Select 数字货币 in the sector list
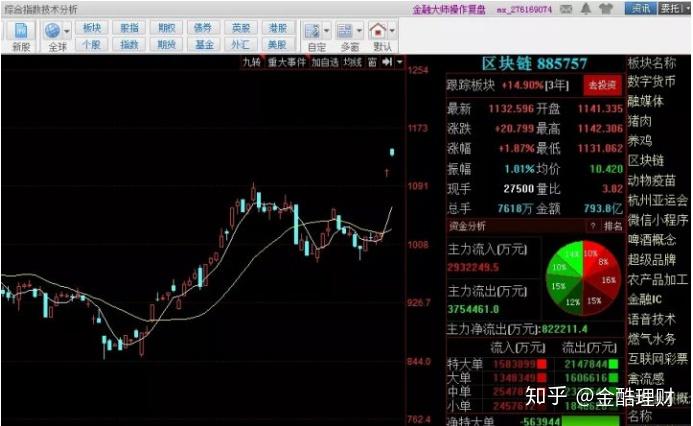Image resolution: width=693 pixels, height=426 pixels. click(652, 81)
